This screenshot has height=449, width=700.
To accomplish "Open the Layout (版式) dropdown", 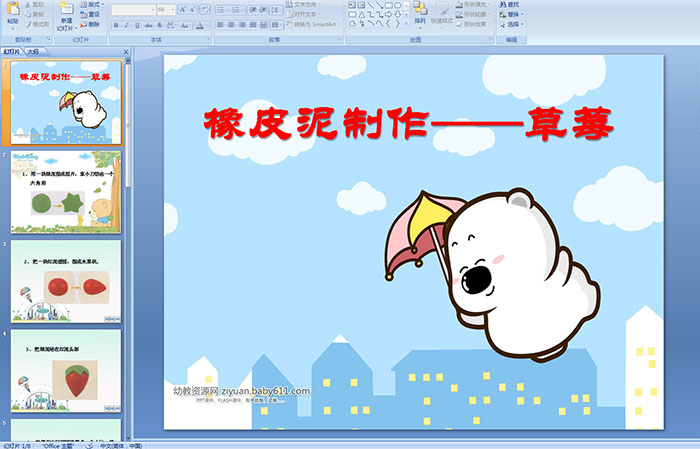I will [x=92, y=4].
